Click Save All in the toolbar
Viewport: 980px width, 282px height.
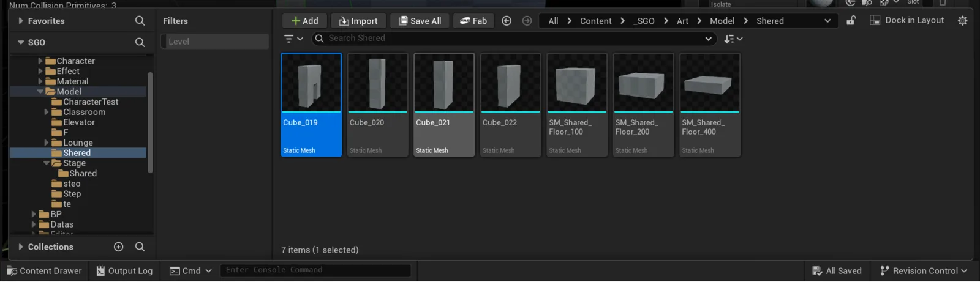point(420,21)
